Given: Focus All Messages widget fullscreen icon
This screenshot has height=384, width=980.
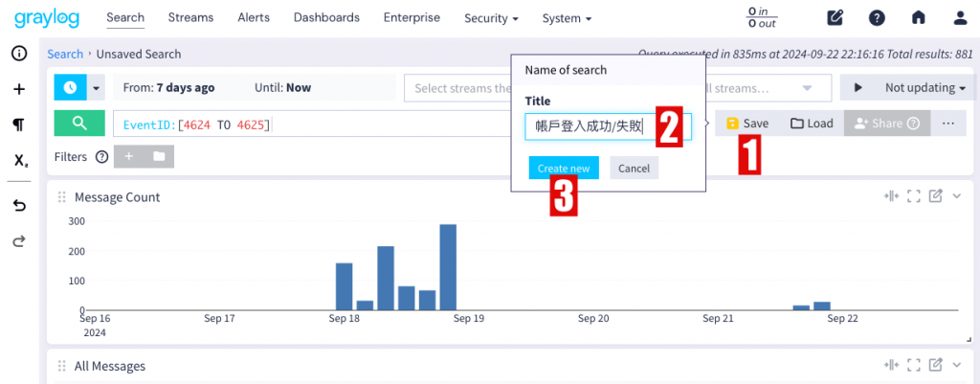Looking at the screenshot, I should [914, 365].
